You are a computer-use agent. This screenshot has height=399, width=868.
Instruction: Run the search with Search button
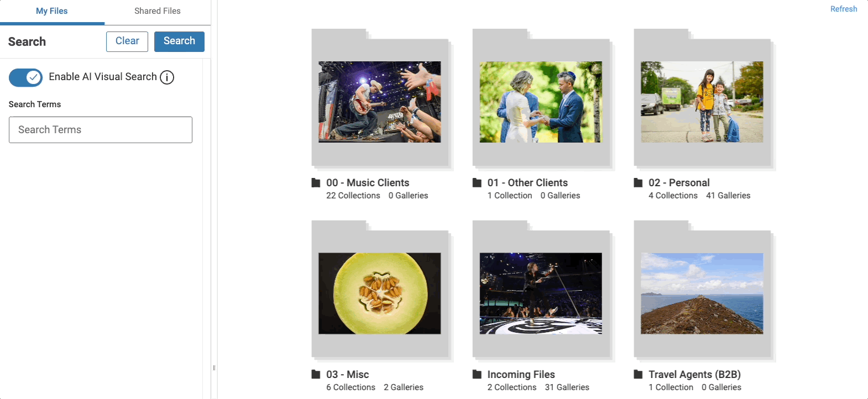pos(179,41)
